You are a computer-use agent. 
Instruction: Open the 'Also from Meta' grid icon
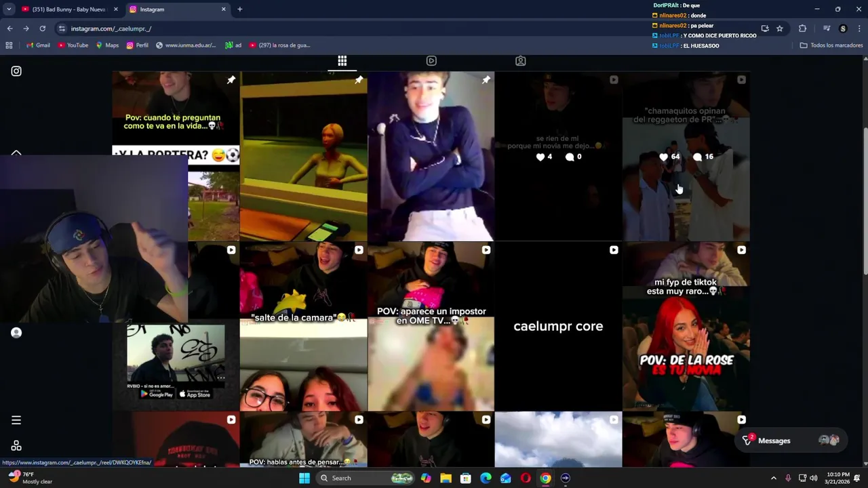16,446
